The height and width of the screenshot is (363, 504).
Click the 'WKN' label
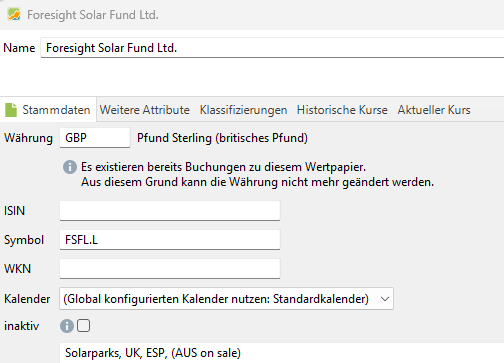point(17,269)
